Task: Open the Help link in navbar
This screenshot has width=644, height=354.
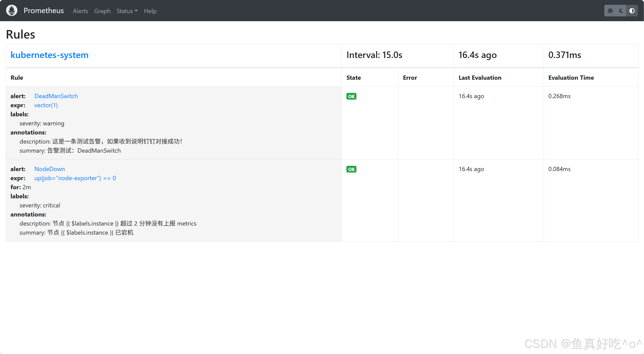Action: coord(150,11)
